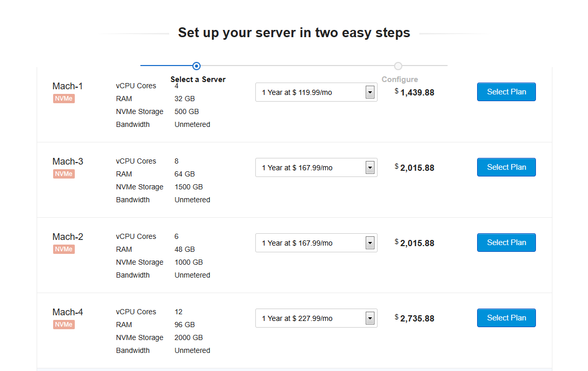This screenshot has height=371, width=588.
Task: Click the Mach-3 $2,015.88 price
Action: pyautogui.click(x=414, y=168)
